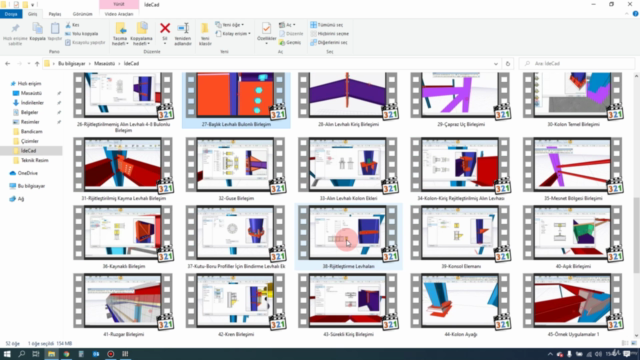Select all with Tümünü seç

pyautogui.click(x=327, y=25)
